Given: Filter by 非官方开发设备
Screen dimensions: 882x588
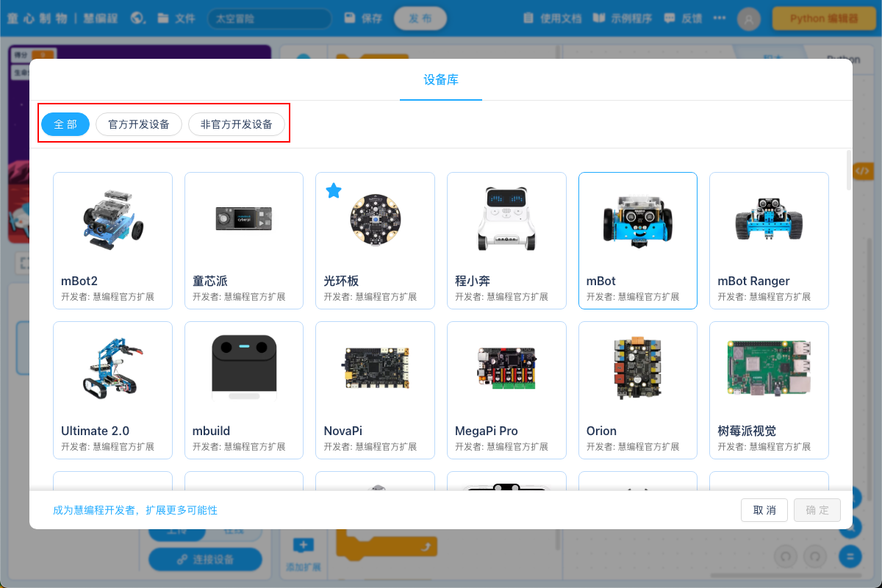Looking at the screenshot, I should pos(237,124).
